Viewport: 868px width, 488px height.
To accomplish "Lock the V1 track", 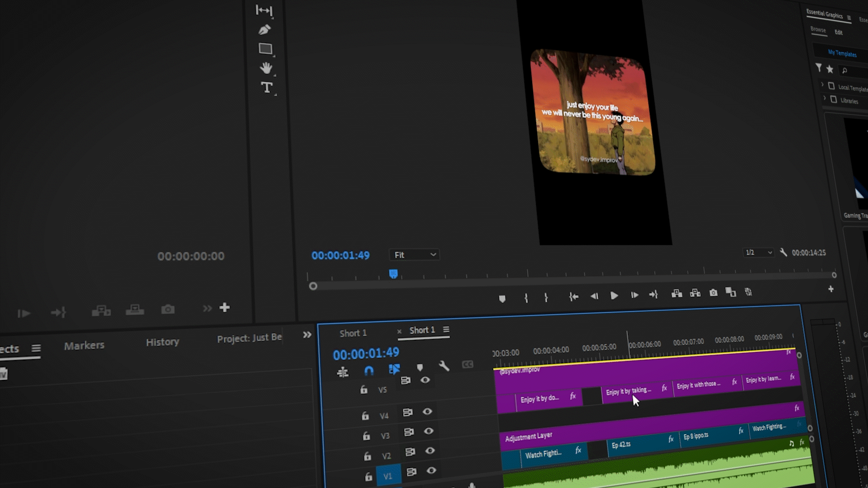I will pyautogui.click(x=368, y=477).
